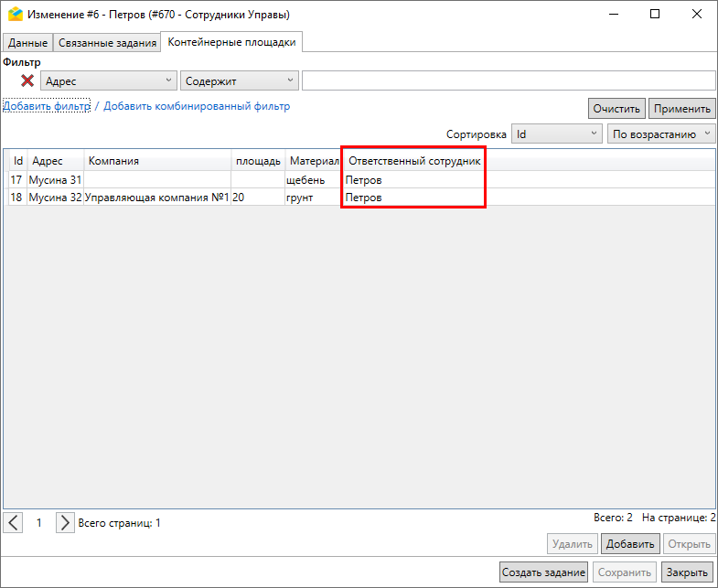Go to next page arrow
Image resolution: width=718 pixels, height=588 pixels.
click(64, 523)
